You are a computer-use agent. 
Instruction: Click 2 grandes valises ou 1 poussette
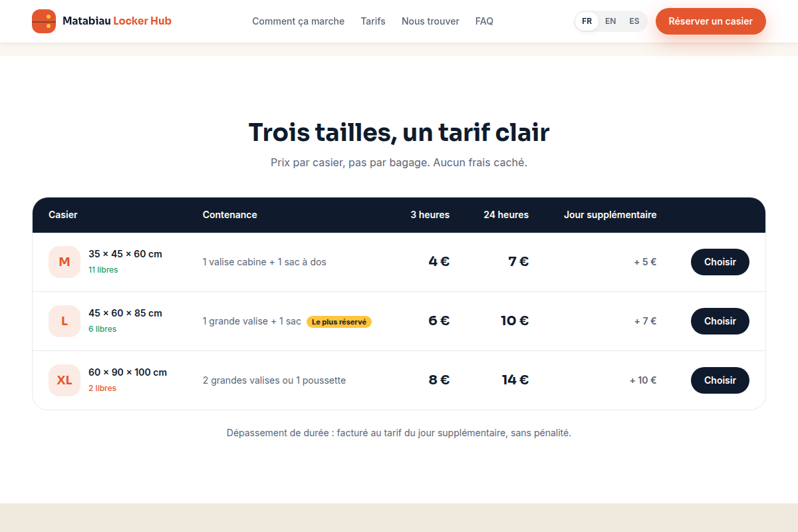(274, 380)
